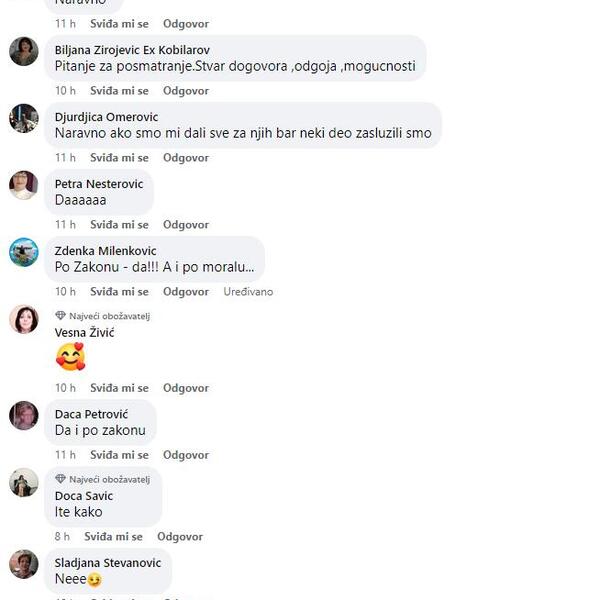Click Sviđa mi se under Petra Nesterovic's comment
Image resolution: width=600 pixels, height=600 pixels.
click(x=119, y=225)
